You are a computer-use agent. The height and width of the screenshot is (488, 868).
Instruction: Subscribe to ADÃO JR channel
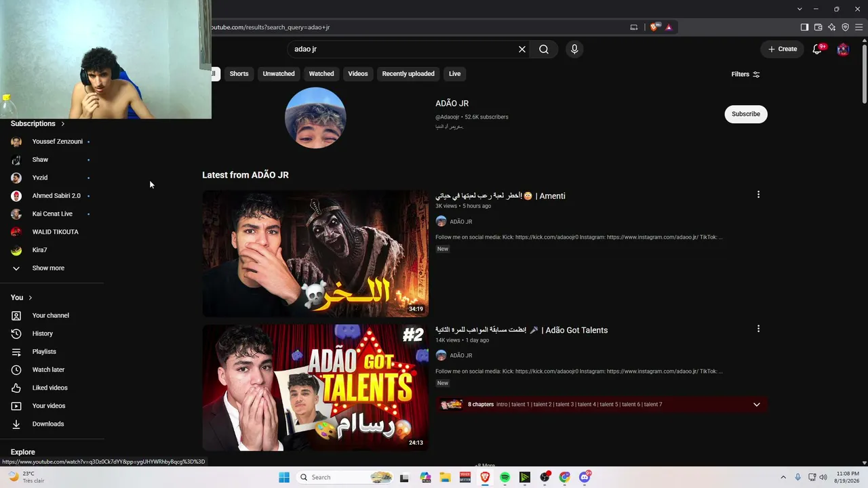tap(746, 114)
